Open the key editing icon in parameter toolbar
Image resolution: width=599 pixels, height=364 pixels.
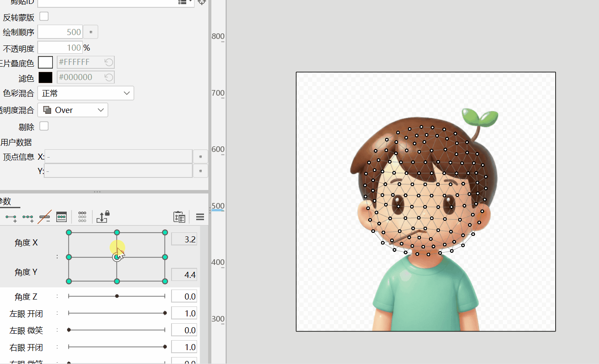(x=61, y=217)
